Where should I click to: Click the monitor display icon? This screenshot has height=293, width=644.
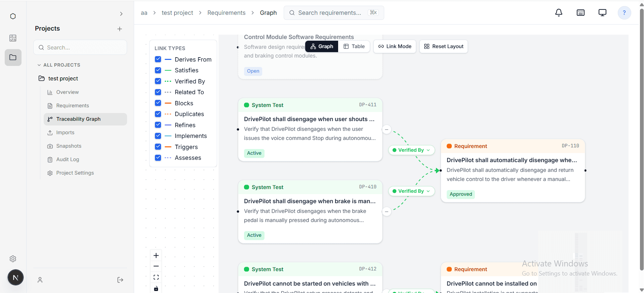[x=602, y=13]
